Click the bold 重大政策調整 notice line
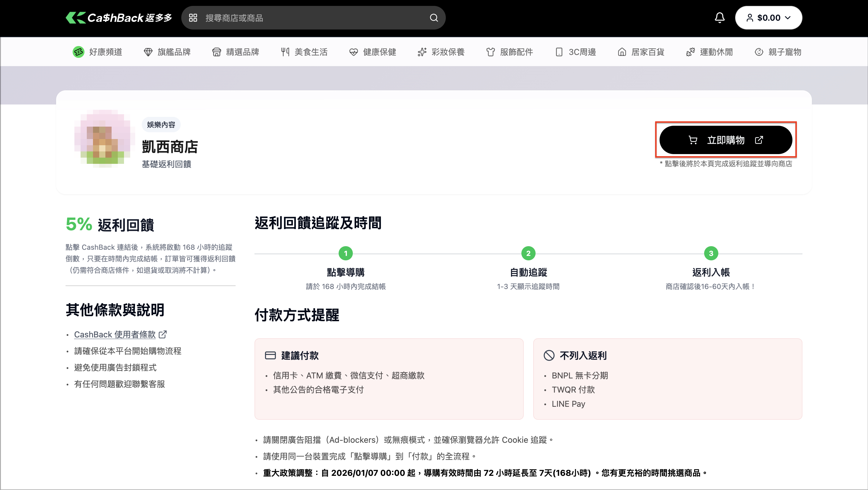 point(485,473)
